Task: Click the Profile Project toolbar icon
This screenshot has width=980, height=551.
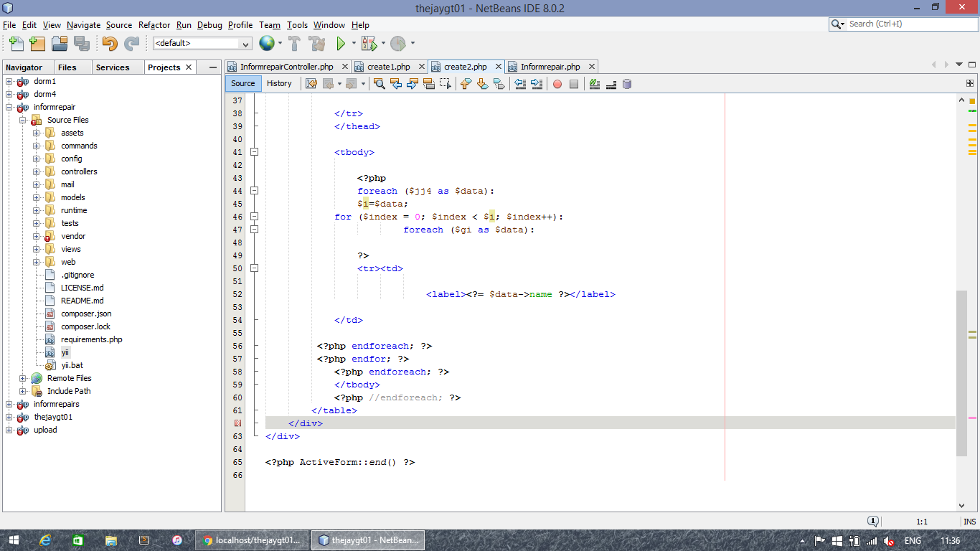Action: [398, 43]
